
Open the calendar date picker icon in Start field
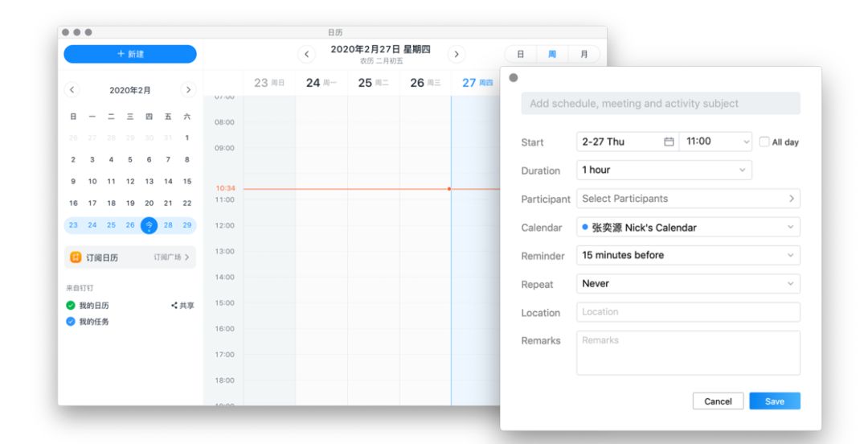click(669, 142)
